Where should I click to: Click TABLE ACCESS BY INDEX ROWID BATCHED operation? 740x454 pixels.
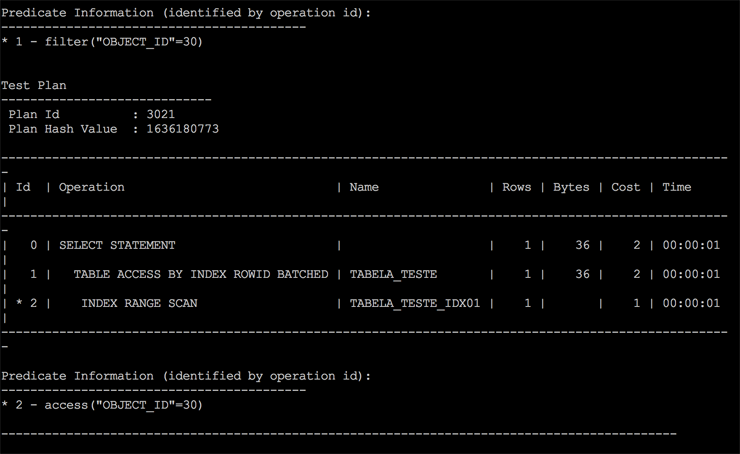(200, 274)
